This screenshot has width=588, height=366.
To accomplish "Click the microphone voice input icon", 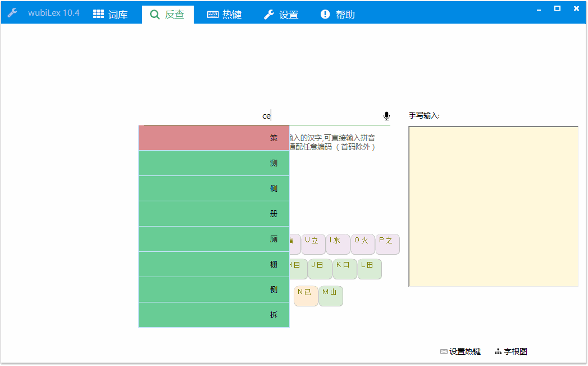I will [x=386, y=116].
